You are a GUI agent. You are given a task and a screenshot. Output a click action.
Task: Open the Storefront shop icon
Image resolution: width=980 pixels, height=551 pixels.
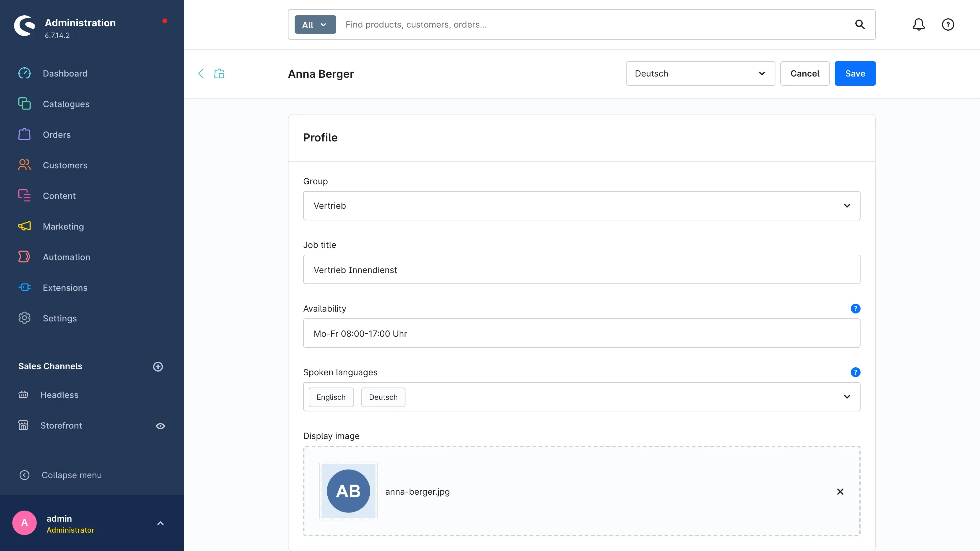[x=23, y=425]
